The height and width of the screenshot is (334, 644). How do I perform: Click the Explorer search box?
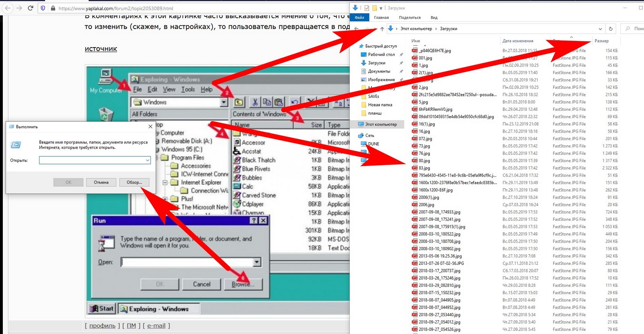(x=633, y=29)
